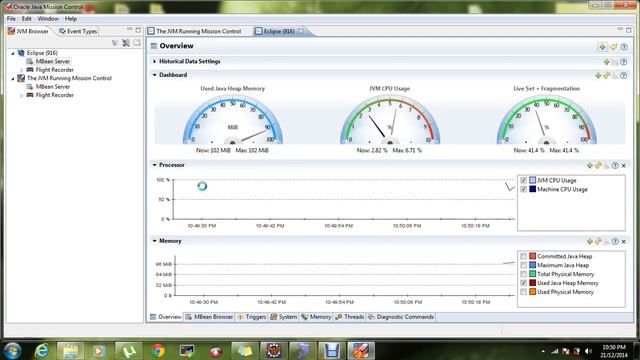640x360 pixels.
Task: Enable Committed Java Heap checkbox
Action: (524, 256)
